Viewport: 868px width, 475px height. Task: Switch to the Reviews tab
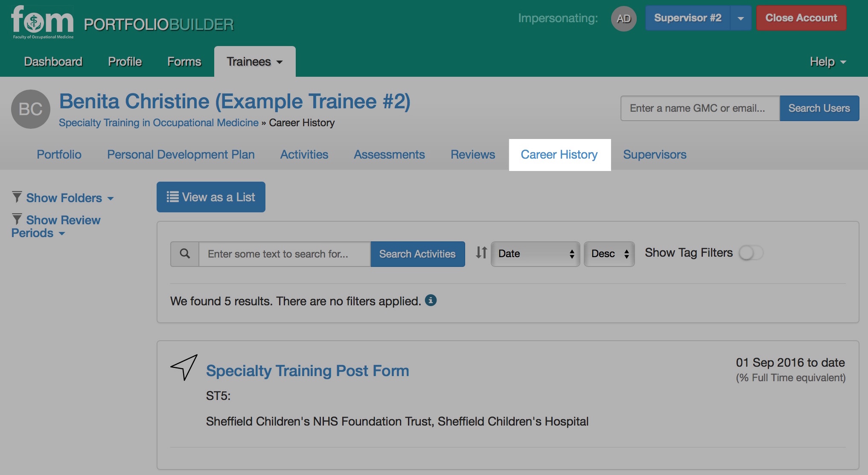click(473, 154)
